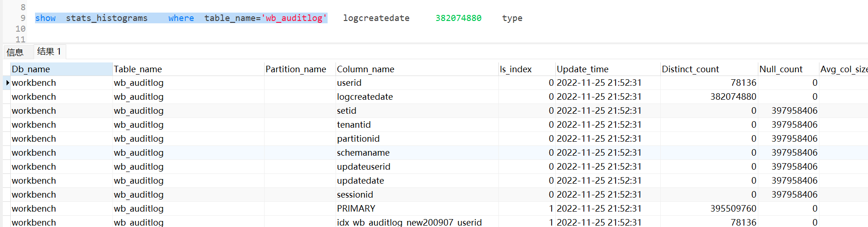Screen dimensions: 868x227
Task: Click the PRIMARY index row cell
Action: pyautogui.click(x=356, y=208)
